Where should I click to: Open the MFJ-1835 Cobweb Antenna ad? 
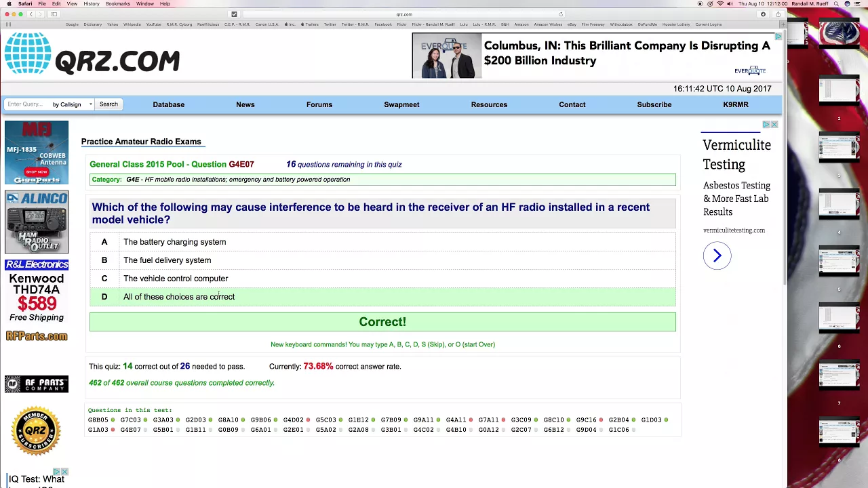click(37, 152)
